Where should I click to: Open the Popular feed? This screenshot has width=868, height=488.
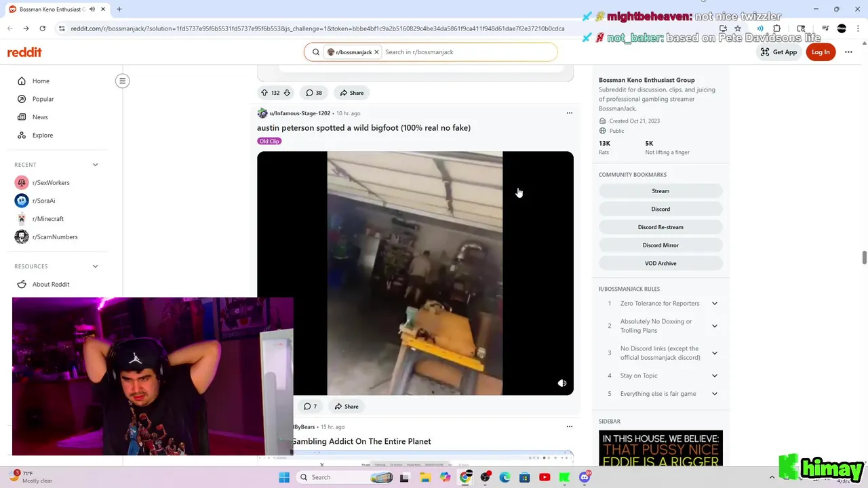(x=43, y=99)
